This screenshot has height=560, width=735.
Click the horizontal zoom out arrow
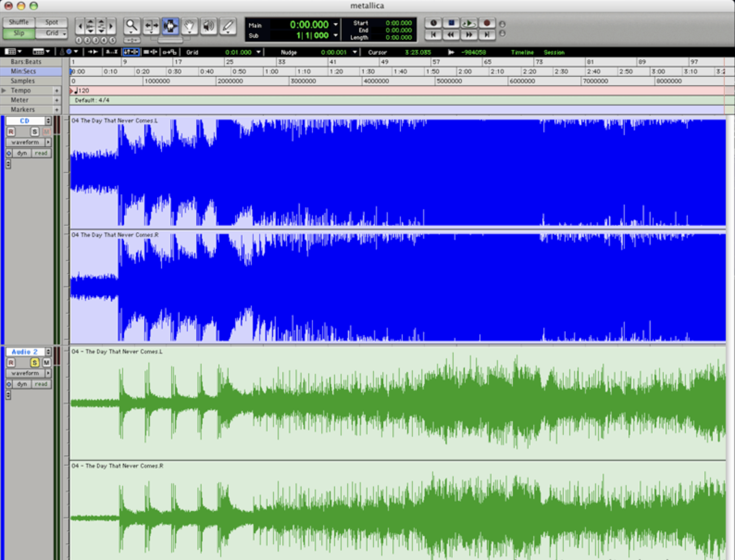pyautogui.click(x=80, y=26)
